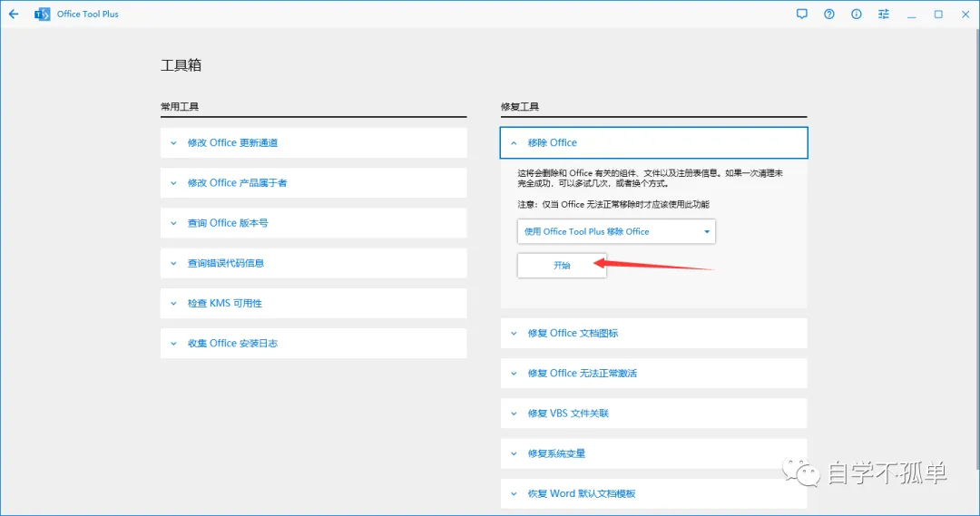The image size is (980, 516).
Task: Click the Office Tool Plus title text
Action: coord(87,14)
